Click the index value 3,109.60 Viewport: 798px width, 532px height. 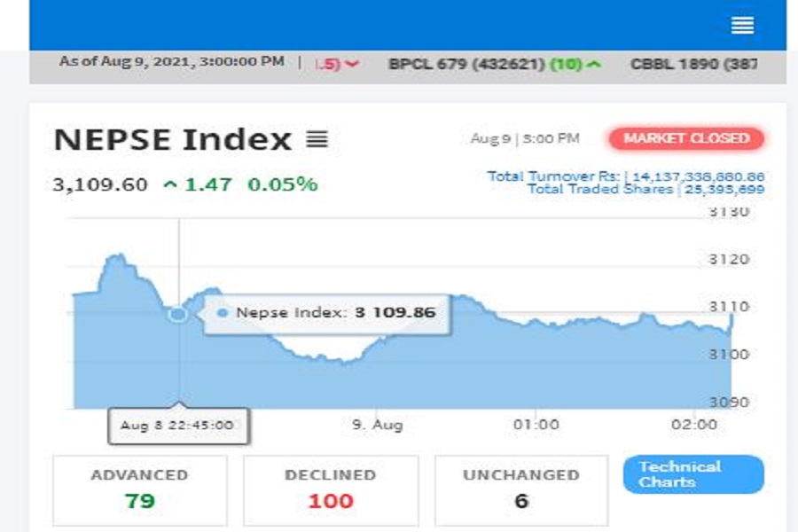pyautogui.click(x=100, y=184)
